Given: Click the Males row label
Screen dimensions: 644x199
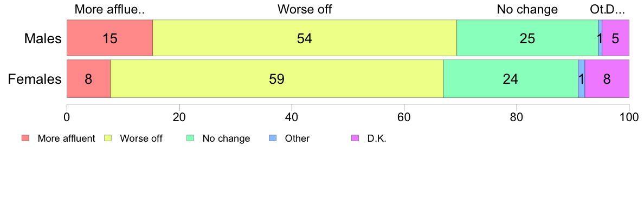Looking at the screenshot, I should (43, 38).
